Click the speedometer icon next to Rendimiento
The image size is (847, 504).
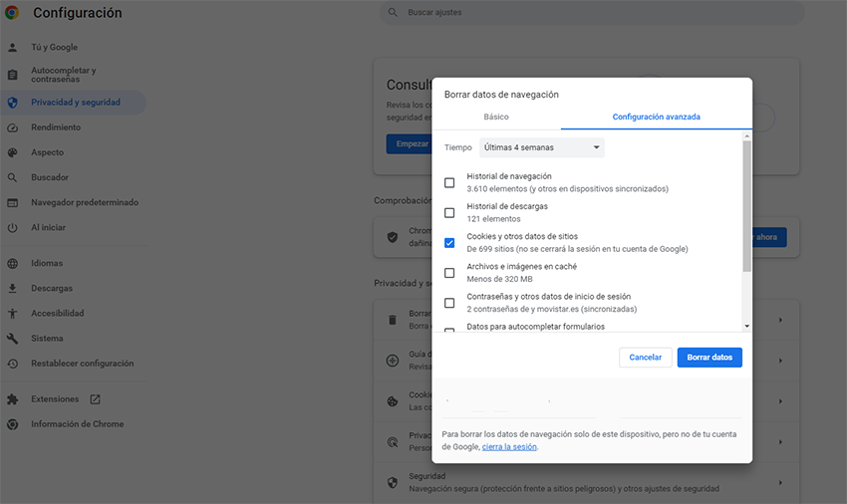pyautogui.click(x=12, y=127)
